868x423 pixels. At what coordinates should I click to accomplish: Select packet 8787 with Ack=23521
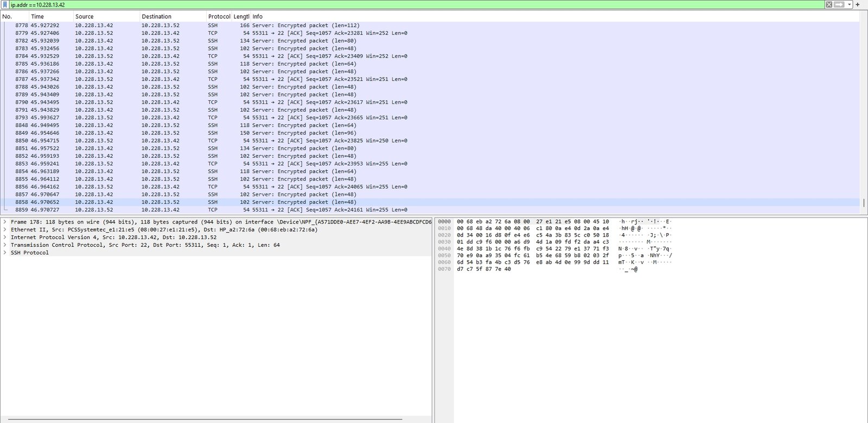[430, 79]
